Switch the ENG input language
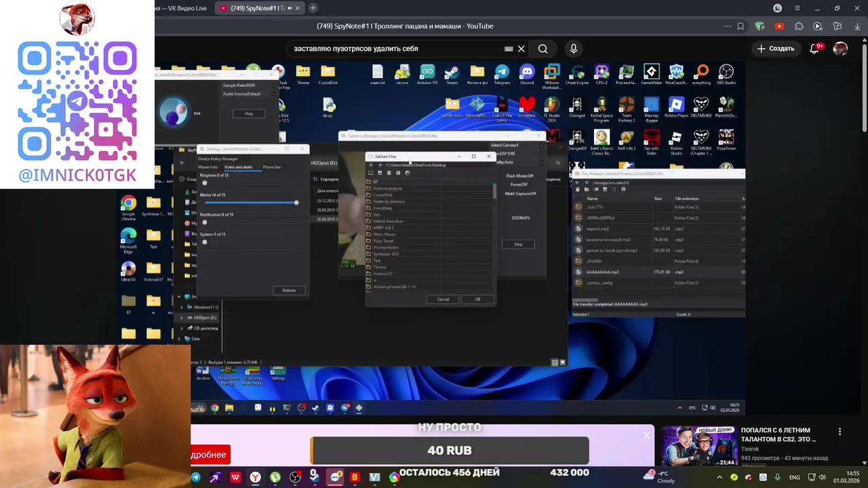868x488 pixels. coord(794,478)
